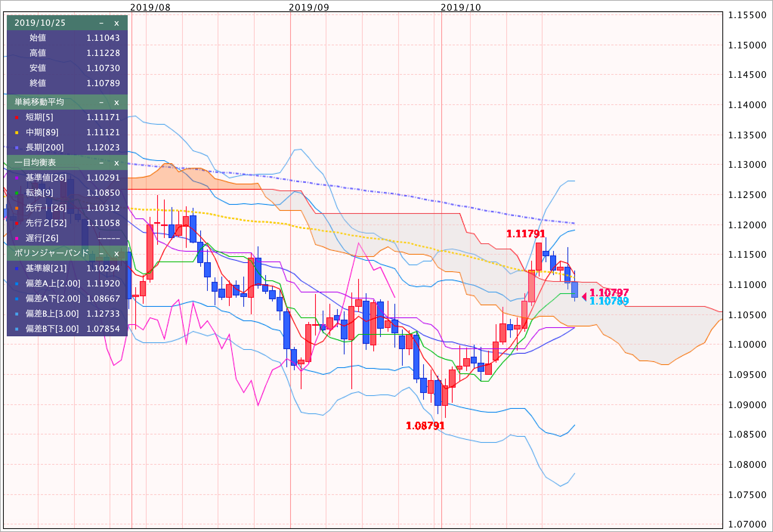Image resolution: width=773 pixels, height=532 pixels.
Task: Click the blue price tag 1.10789
Action: click(609, 301)
